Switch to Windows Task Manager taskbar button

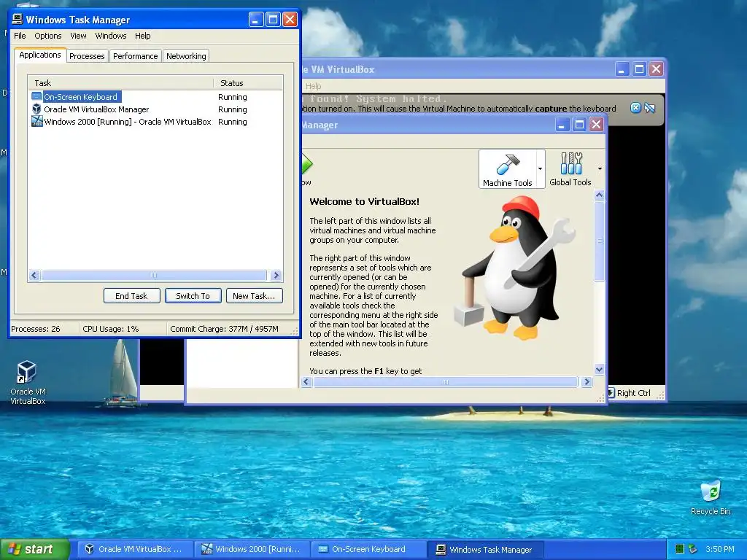click(x=485, y=549)
